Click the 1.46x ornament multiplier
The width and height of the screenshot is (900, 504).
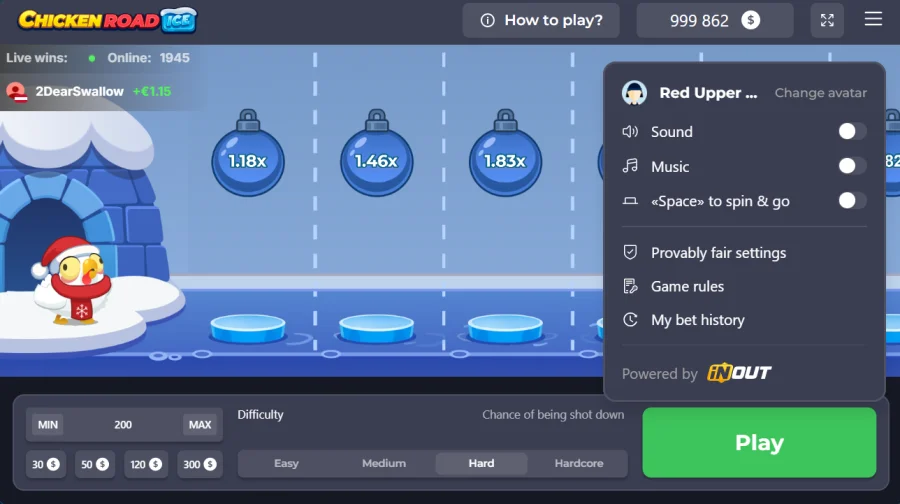click(x=377, y=153)
